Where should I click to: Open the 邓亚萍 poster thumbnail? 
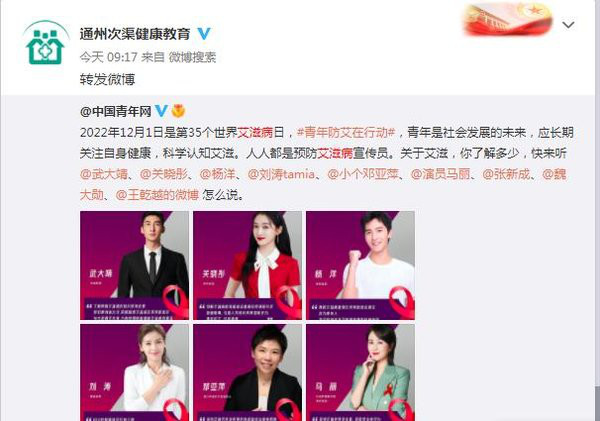coord(247,372)
